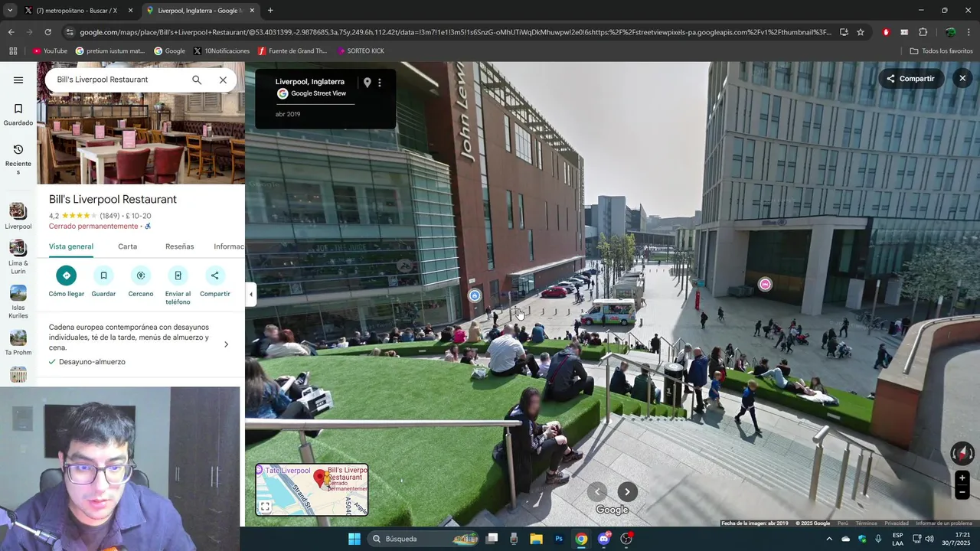This screenshot has height=551, width=980.
Task: Open the Todos los favoritos folder
Action: (941, 51)
